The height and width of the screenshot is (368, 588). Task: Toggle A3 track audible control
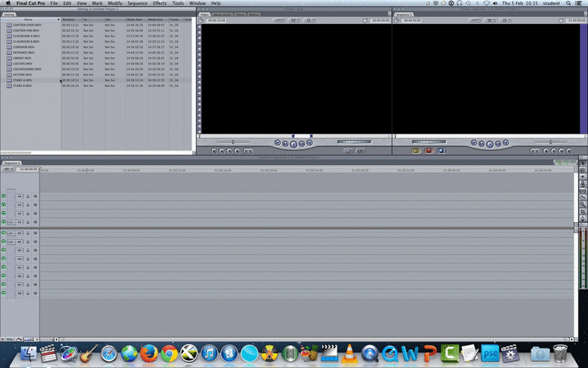coord(3,250)
